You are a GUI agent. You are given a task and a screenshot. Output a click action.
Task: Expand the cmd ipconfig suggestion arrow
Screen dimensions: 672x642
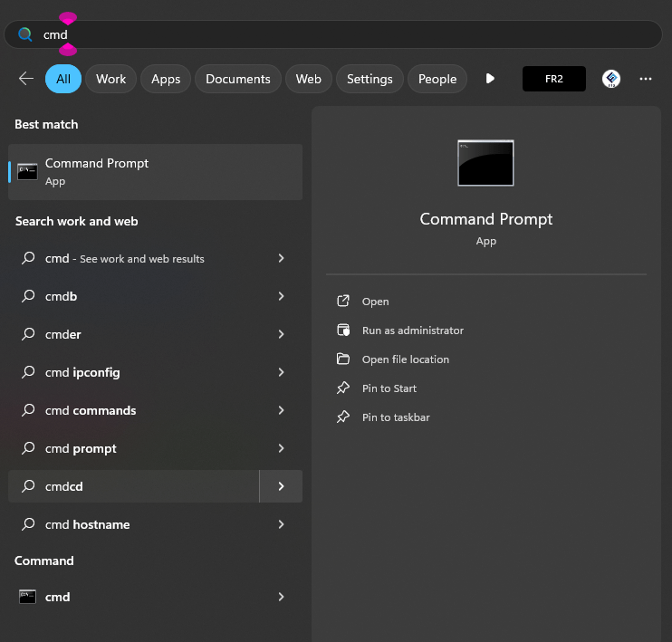[281, 372]
